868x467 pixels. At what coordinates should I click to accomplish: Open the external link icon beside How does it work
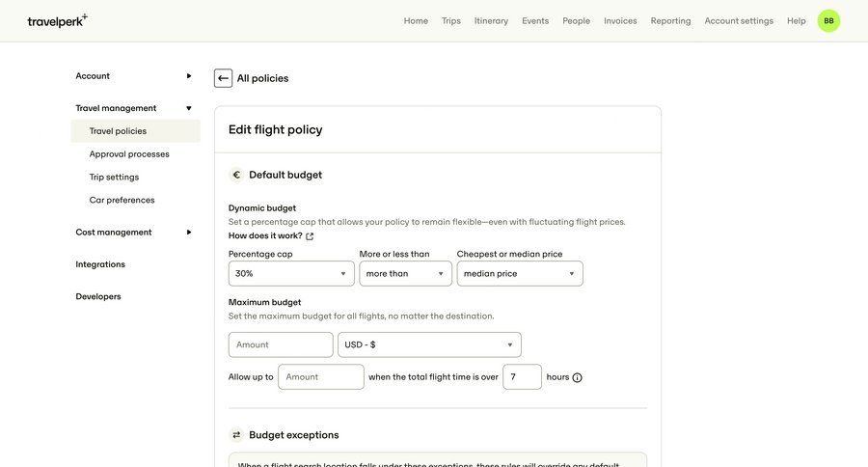click(x=310, y=236)
